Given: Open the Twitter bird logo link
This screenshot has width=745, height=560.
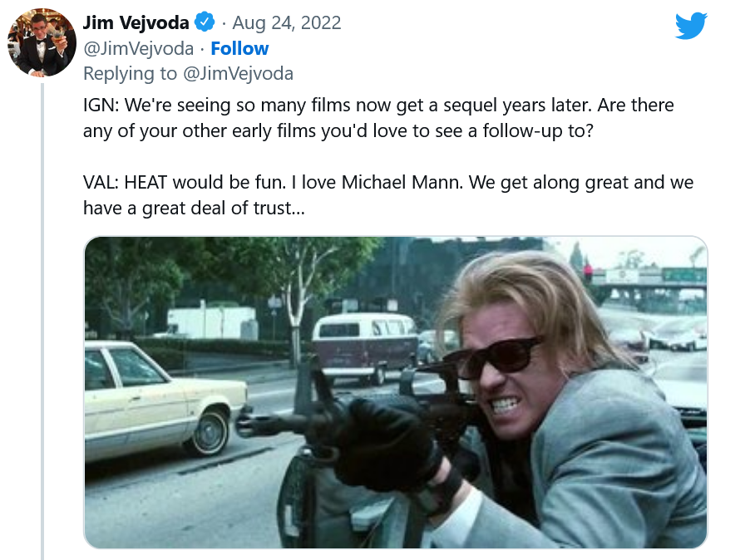Looking at the screenshot, I should tap(691, 26).
